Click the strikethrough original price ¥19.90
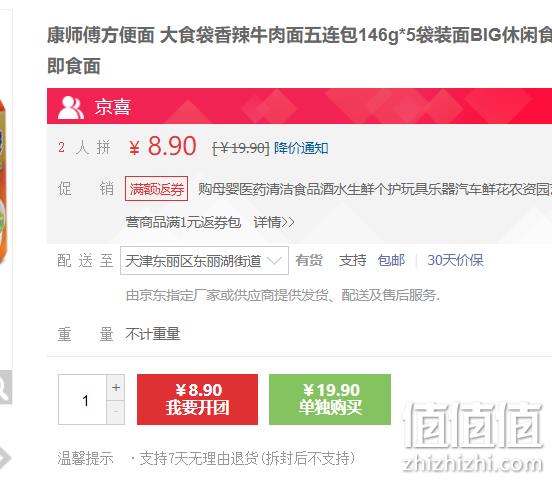Viewport: 552px width, 481px height. point(241,148)
